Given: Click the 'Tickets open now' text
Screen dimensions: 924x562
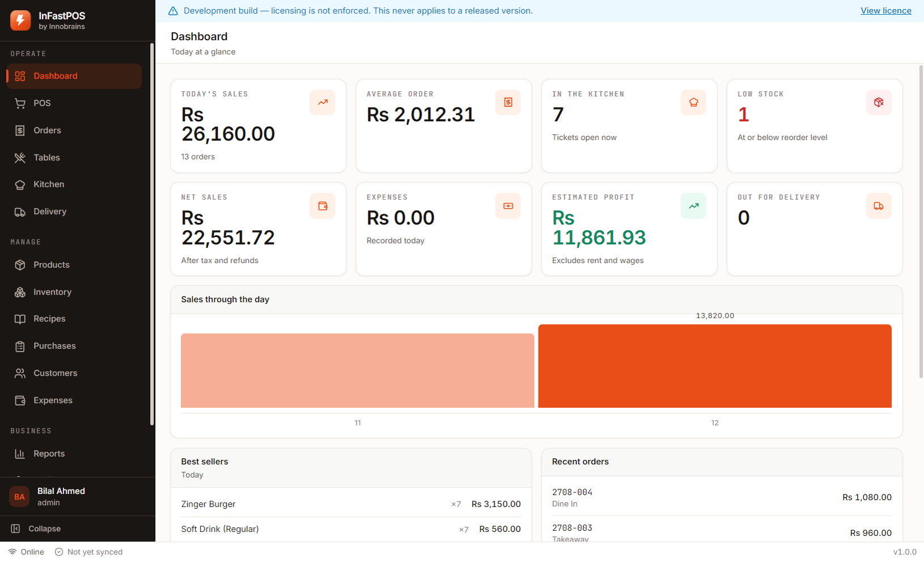Looking at the screenshot, I should [584, 137].
